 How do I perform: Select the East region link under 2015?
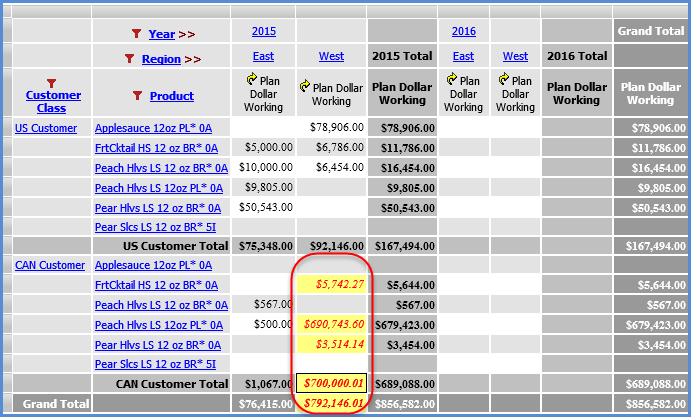coord(264,56)
